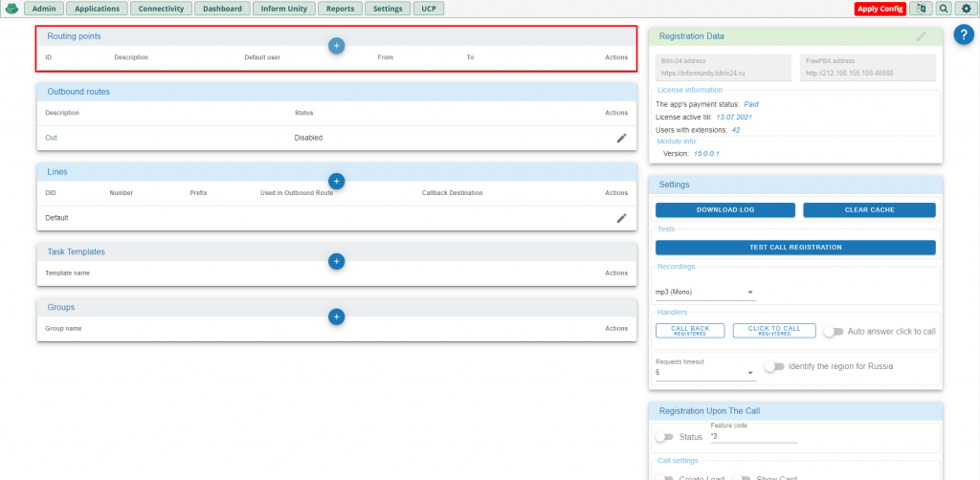Add a new routing point with plus icon
980x480 pixels.
tap(336, 46)
